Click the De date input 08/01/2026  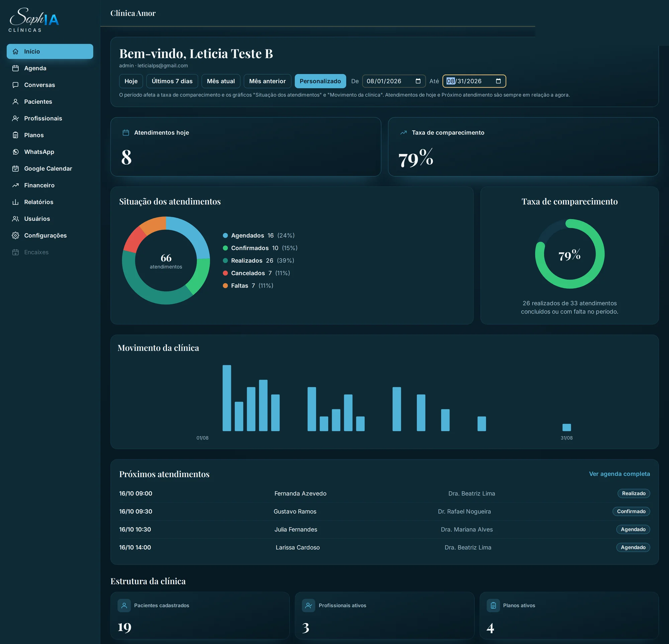coord(394,81)
